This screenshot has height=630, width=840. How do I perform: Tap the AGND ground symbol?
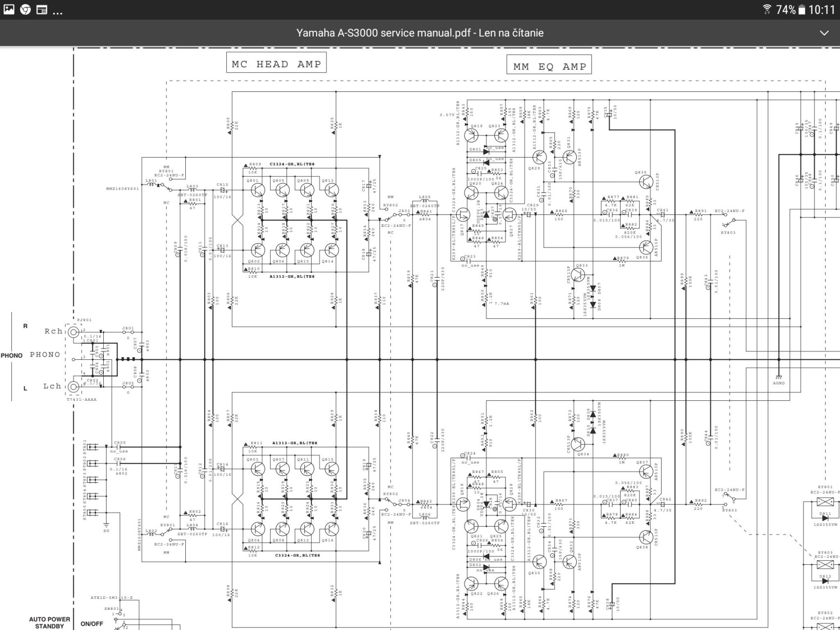tap(779, 378)
